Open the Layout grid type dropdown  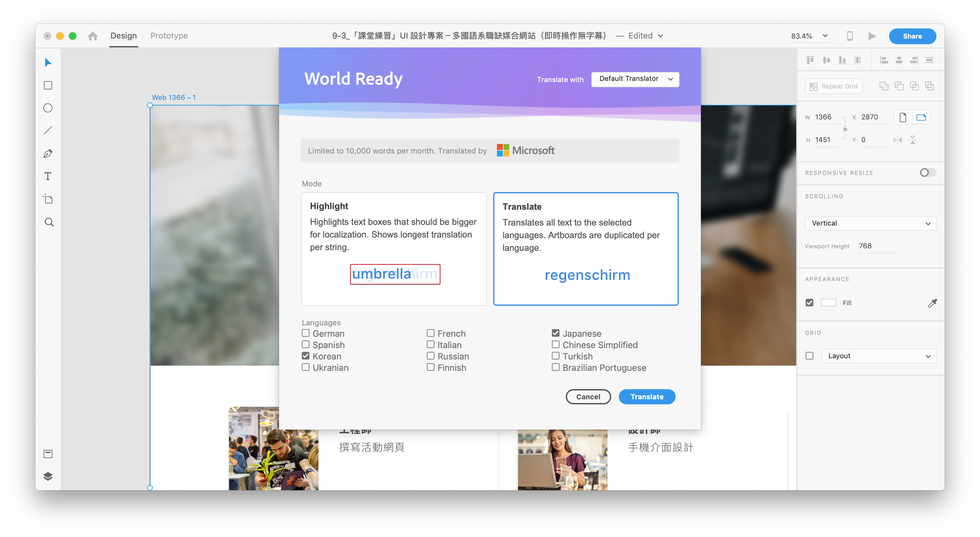click(x=879, y=356)
